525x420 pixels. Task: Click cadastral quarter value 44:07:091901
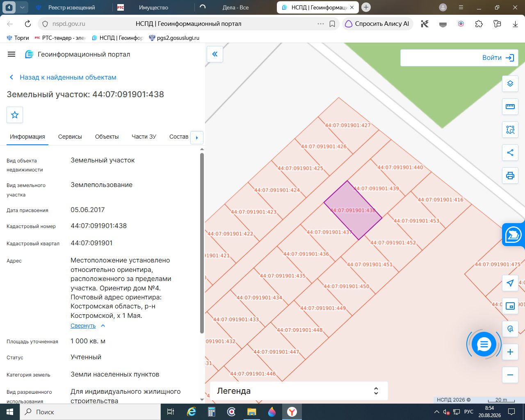pos(91,243)
